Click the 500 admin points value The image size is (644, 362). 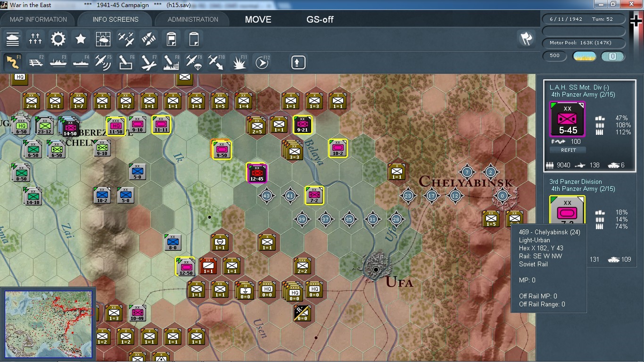coord(555,56)
